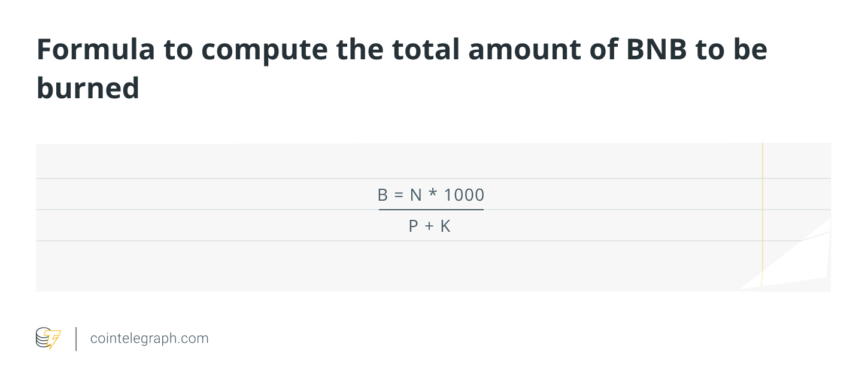
Task: Click the plus sign in the denominator
Action: pyautogui.click(x=429, y=226)
